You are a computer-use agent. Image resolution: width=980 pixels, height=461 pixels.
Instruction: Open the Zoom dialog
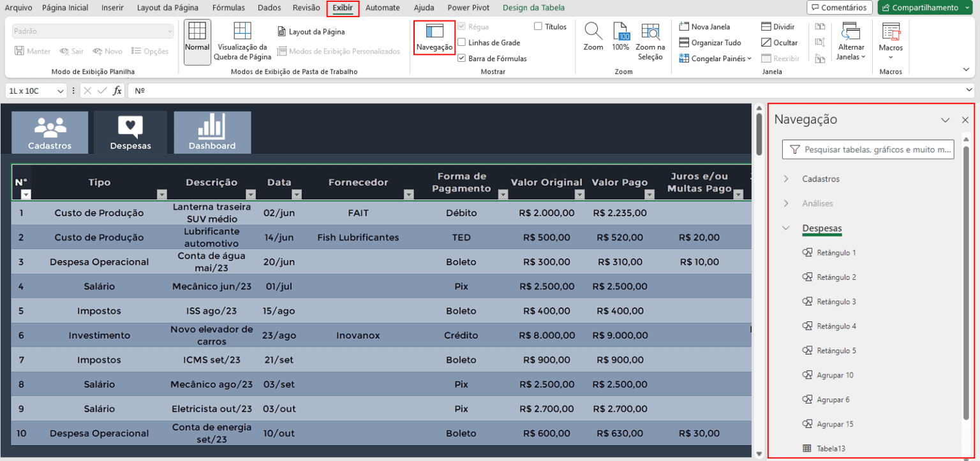pos(593,37)
